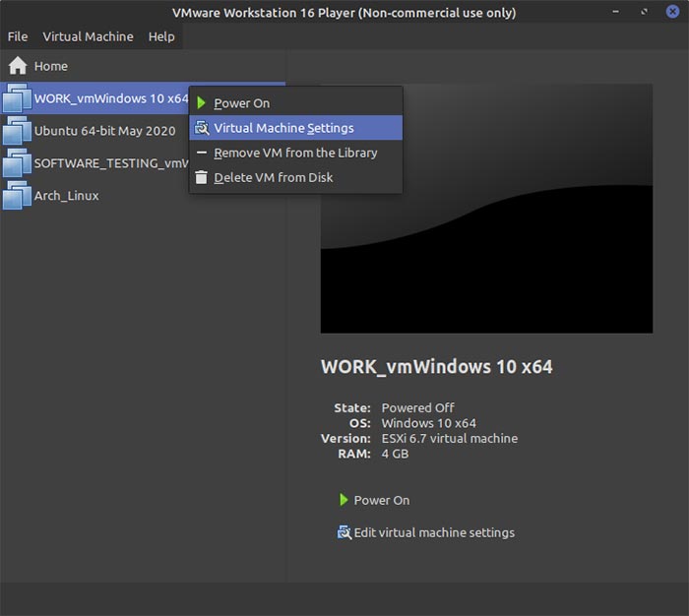Click the WORK_vmWindows 10 x64 heading text
Image resolution: width=689 pixels, height=616 pixels.
[x=436, y=366]
